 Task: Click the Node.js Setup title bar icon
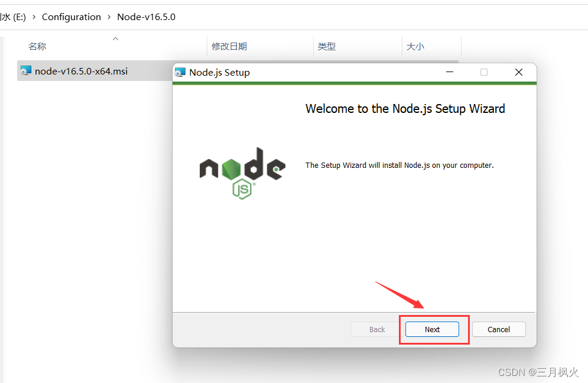tap(180, 72)
